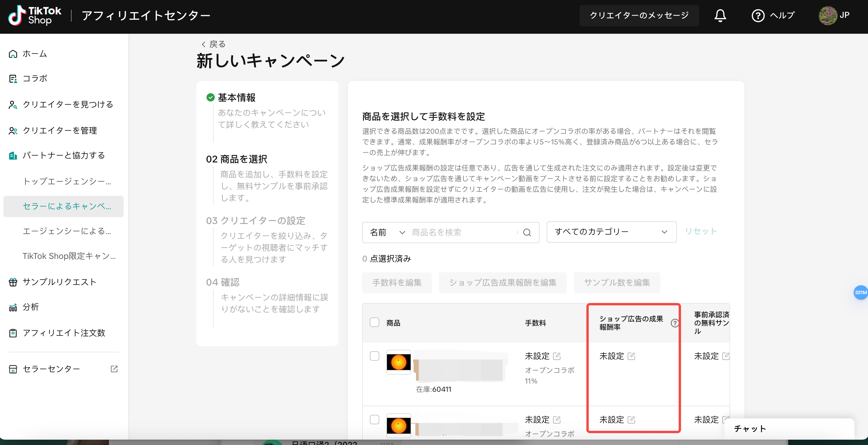
Task: Check the second product row checkbox
Action: tap(374, 420)
